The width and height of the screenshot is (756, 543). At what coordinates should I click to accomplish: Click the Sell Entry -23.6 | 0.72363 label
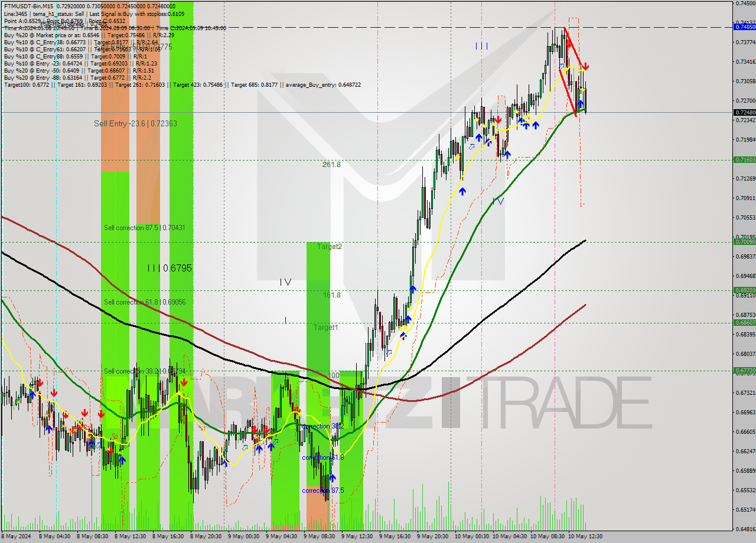click(x=135, y=123)
